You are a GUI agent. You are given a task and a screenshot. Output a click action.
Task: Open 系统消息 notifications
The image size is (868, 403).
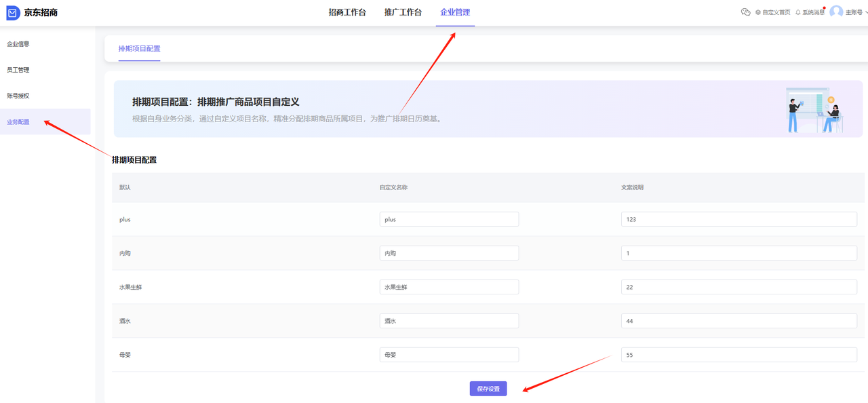[814, 12]
